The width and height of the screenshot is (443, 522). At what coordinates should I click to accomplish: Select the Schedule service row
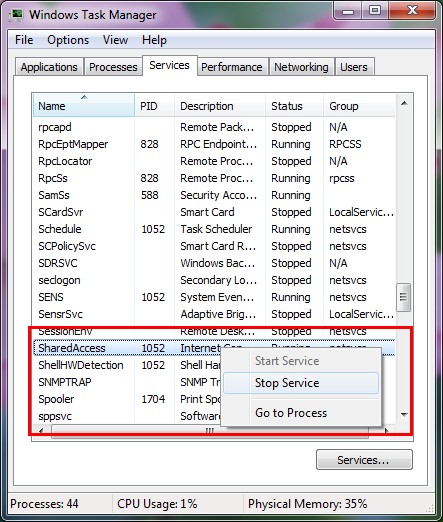click(214, 229)
